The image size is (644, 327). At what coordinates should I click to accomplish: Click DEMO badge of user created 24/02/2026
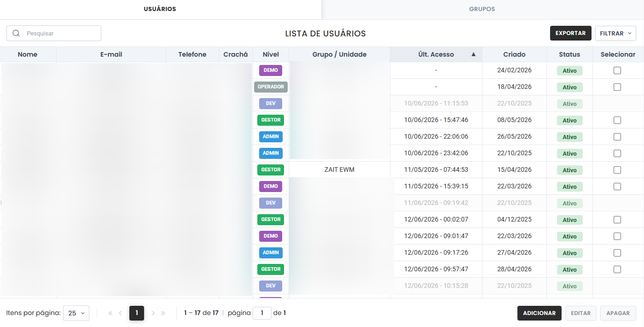(271, 70)
